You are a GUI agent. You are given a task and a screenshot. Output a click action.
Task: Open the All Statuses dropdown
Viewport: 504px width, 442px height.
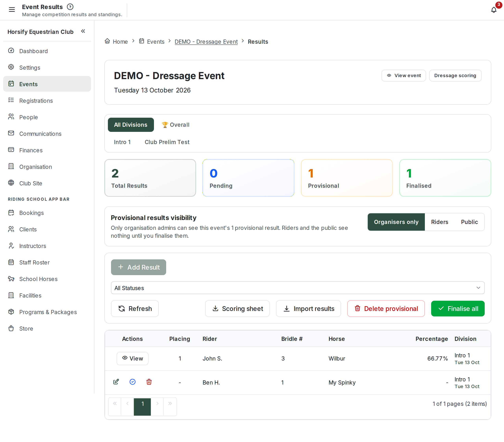pos(298,288)
